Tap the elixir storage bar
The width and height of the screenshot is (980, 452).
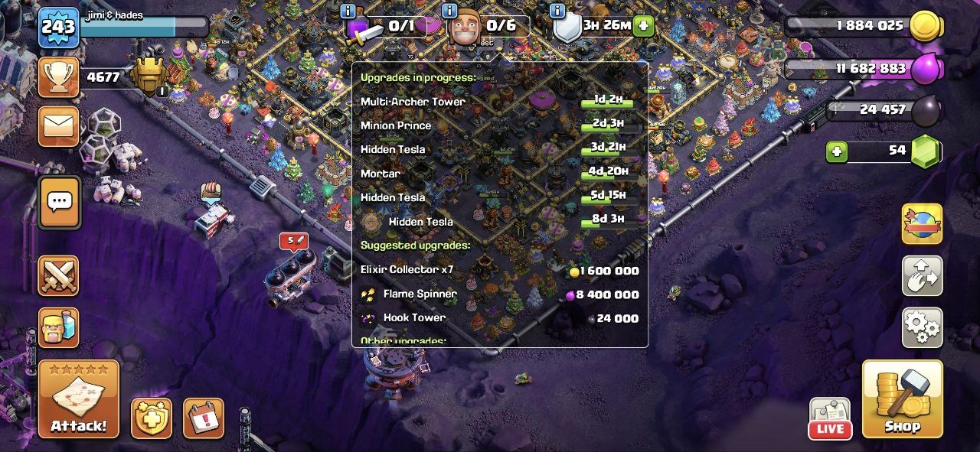click(x=863, y=68)
